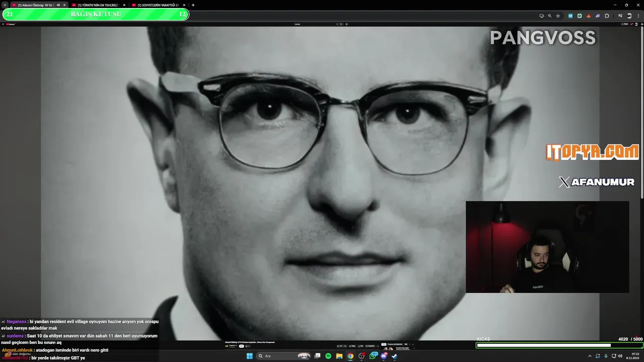This screenshot has width=644, height=362.
Task: Click chat message from sunlems
Action: 79,339
